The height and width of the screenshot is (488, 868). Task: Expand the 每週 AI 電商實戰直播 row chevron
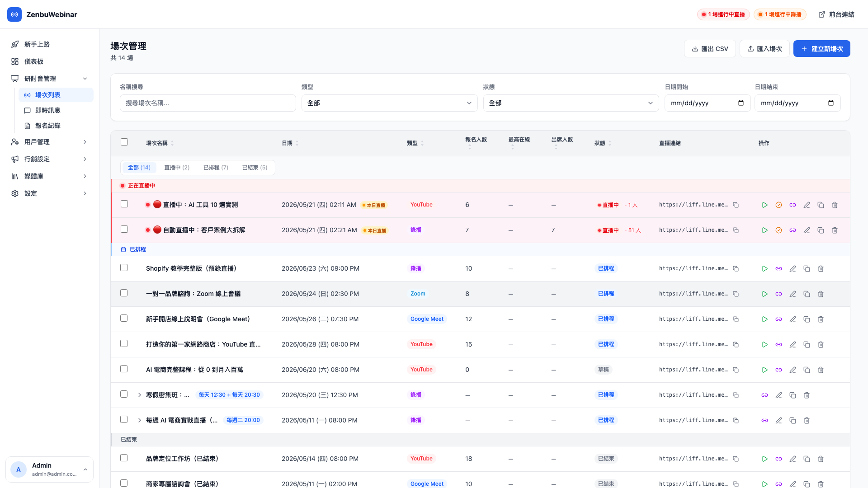pos(139,420)
